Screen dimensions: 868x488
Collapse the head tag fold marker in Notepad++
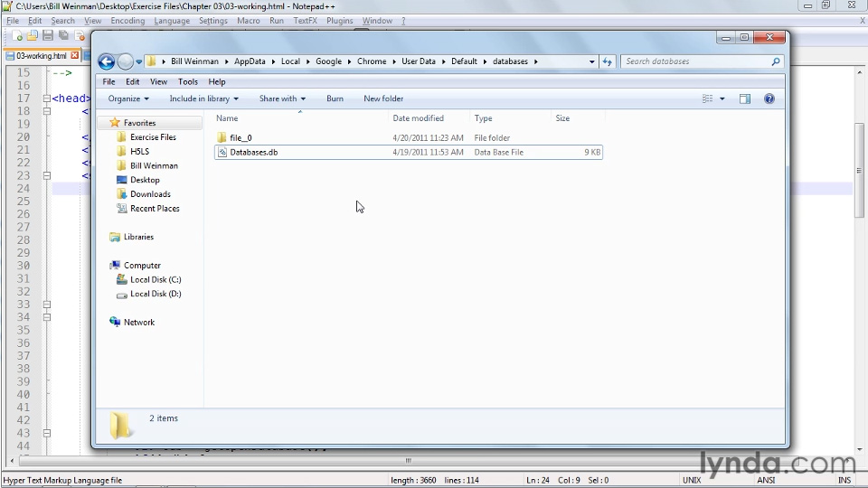pos(47,99)
